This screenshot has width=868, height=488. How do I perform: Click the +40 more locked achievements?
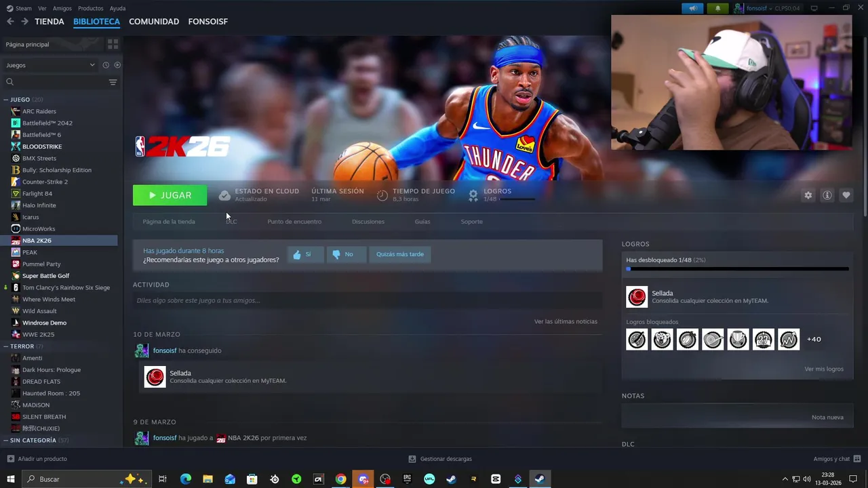coord(814,339)
